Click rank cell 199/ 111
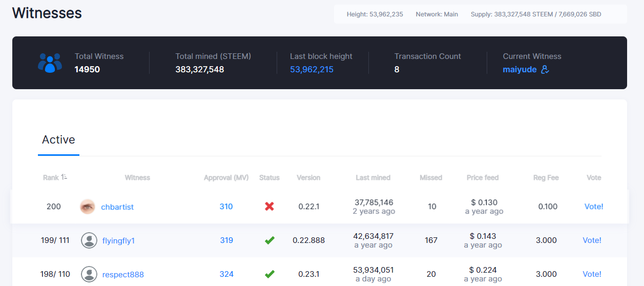This screenshot has height=286, width=644. 55,240
